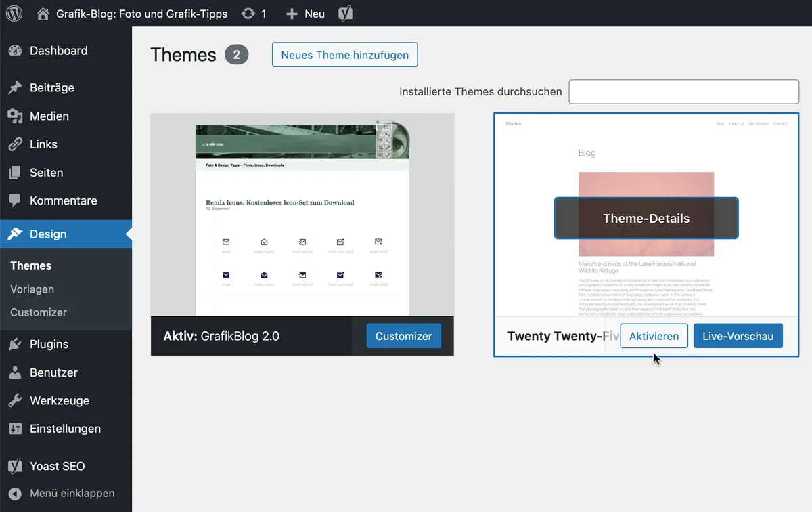This screenshot has height=512, width=812.
Task: Click the Kommentare speech bubble icon
Action: 15,201
